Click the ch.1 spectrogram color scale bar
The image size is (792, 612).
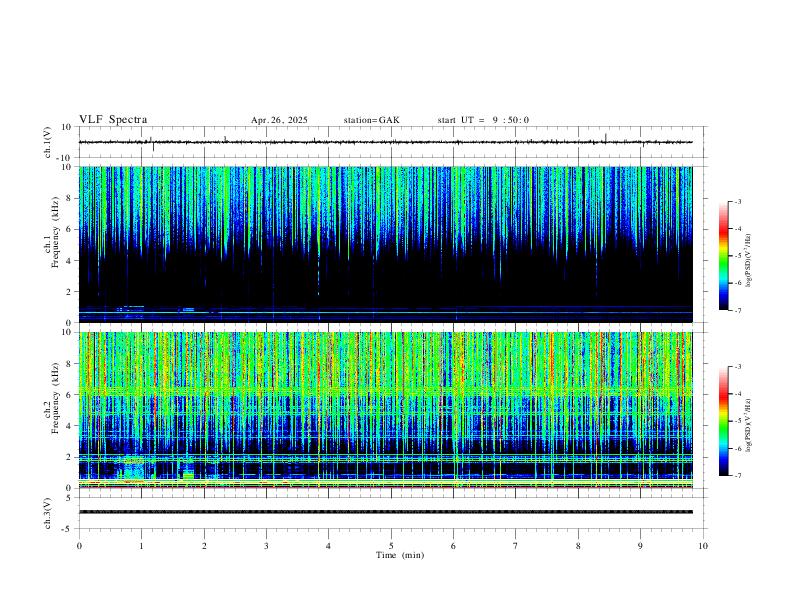pos(723,255)
